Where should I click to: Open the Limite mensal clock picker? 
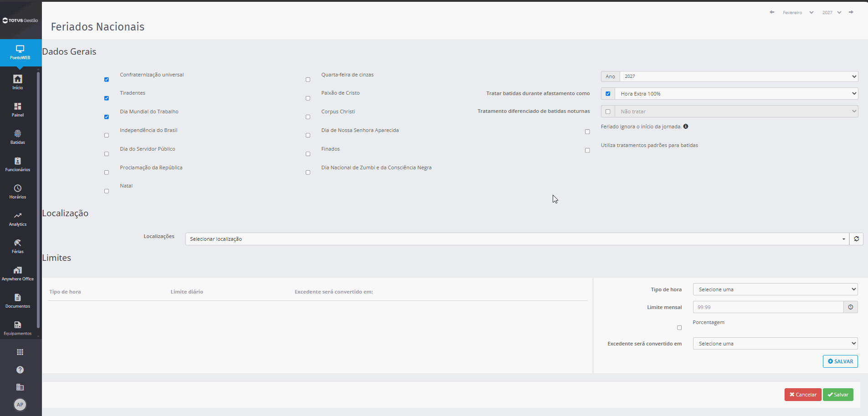[x=851, y=307]
